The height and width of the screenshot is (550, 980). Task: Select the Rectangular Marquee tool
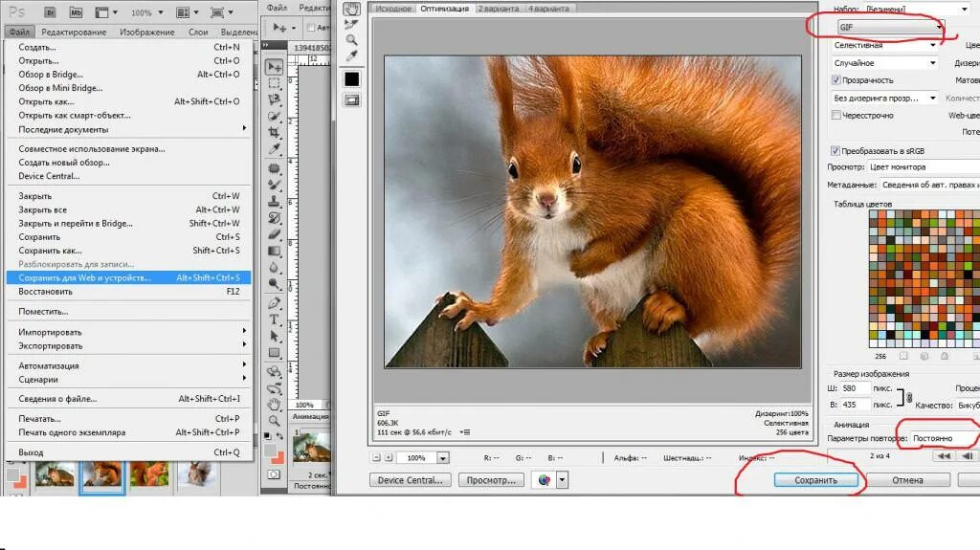click(x=274, y=83)
